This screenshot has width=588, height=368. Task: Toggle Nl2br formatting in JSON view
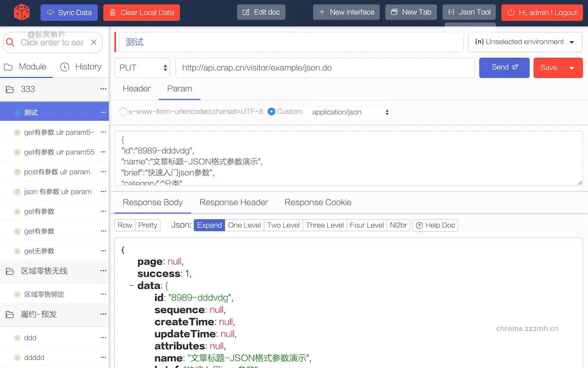tap(398, 225)
